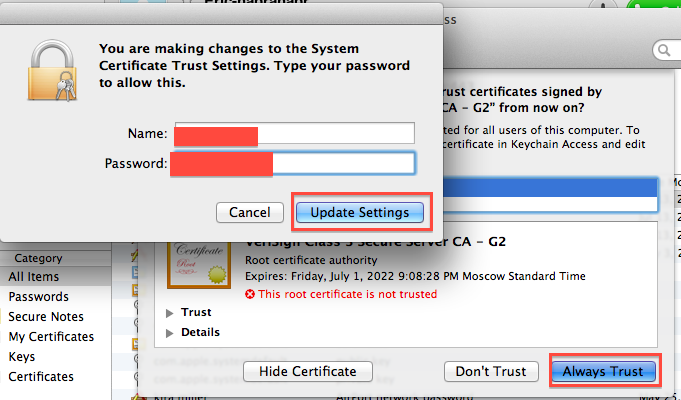Open the Certificates category
The height and width of the screenshot is (400, 681).
pyautogui.click(x=41, y=377)
